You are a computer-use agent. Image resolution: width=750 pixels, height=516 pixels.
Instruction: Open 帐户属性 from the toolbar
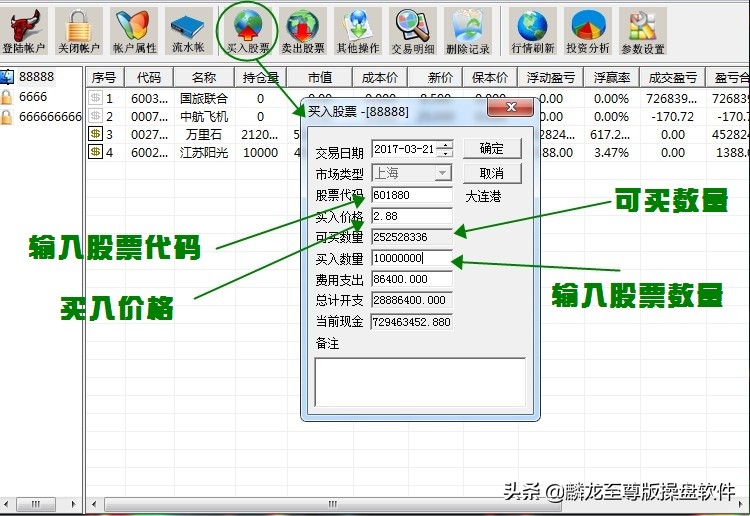pyautogui.click(x=134, y=31)
